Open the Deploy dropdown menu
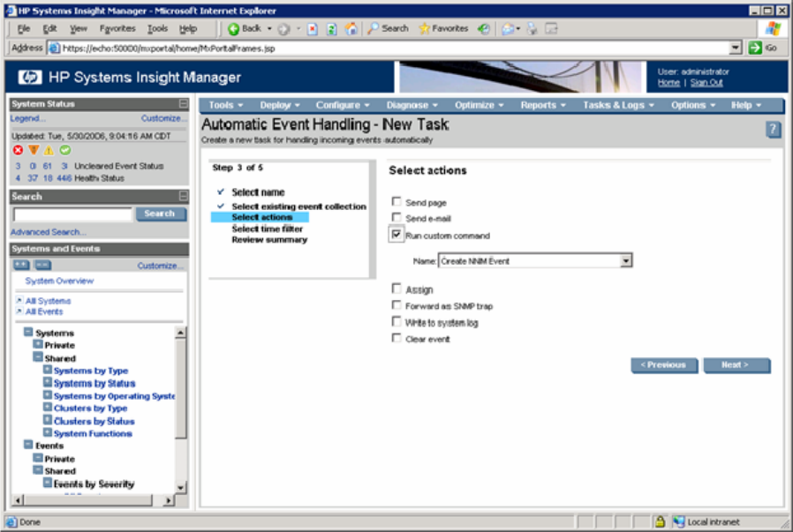 click(280, 105)
